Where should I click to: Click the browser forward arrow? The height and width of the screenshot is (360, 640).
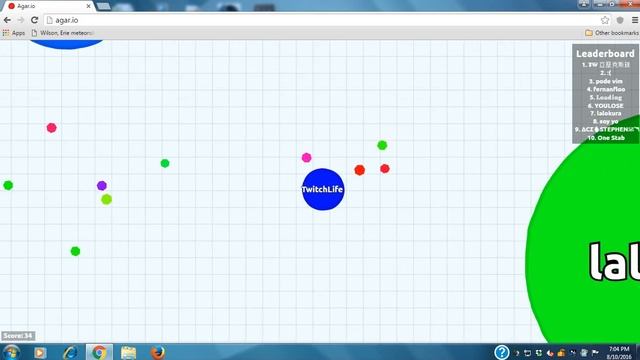pos(21,20)
